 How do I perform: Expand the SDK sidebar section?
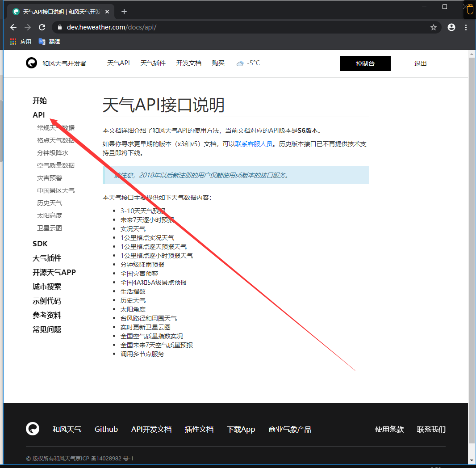(x=40, y=244)
